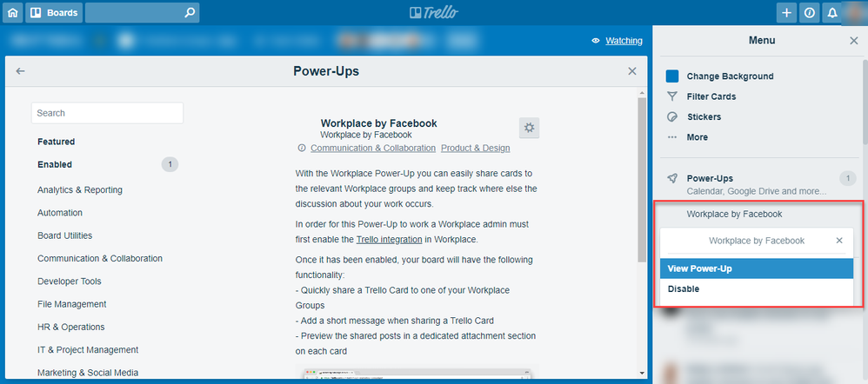Close the Menu sidebar
Image resolution: width=868 pixels, height=384 pixels.
pyautogui.click(x=854, y=40)
